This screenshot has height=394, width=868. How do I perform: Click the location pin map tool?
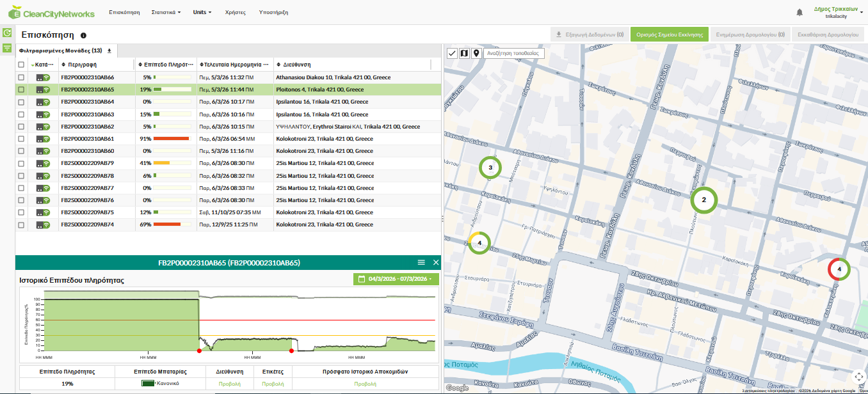point(476,53)
